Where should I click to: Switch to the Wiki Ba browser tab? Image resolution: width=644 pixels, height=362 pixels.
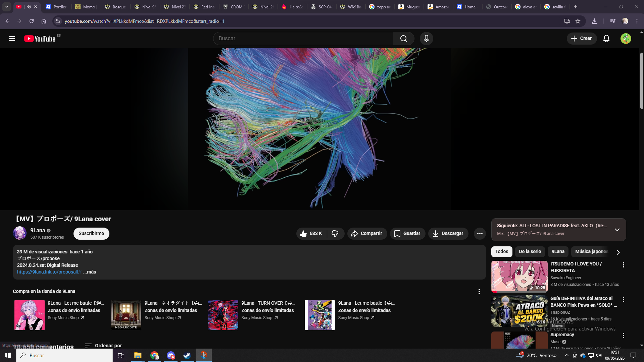tap(351, 7)
